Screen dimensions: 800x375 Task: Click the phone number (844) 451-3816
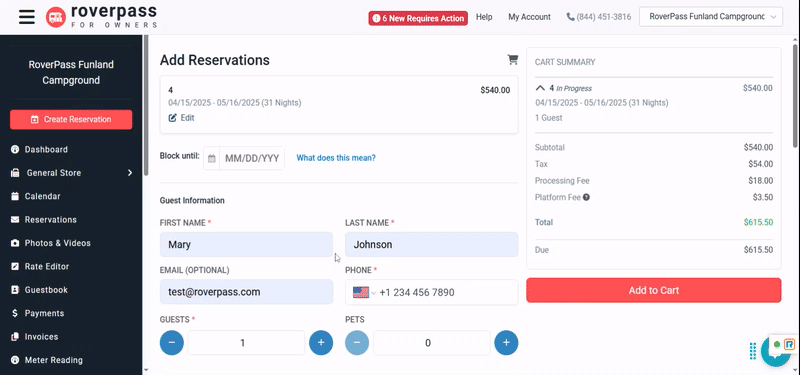click(x=598, y=17)
